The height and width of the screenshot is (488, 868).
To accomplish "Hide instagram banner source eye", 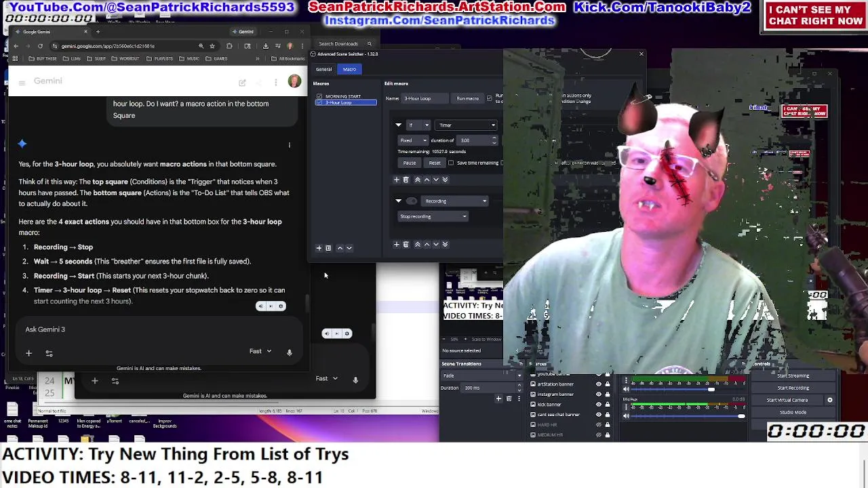I will [598, 394].
